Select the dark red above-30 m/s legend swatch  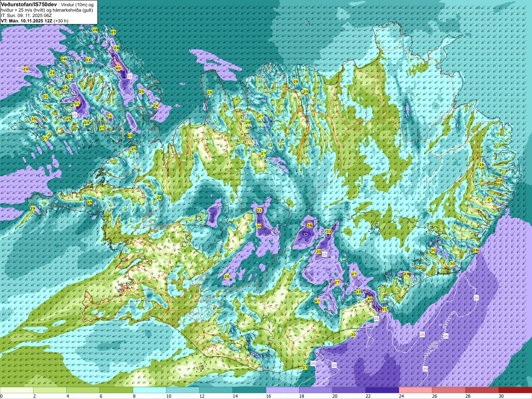pyautogui.click(x=515, y=390)
